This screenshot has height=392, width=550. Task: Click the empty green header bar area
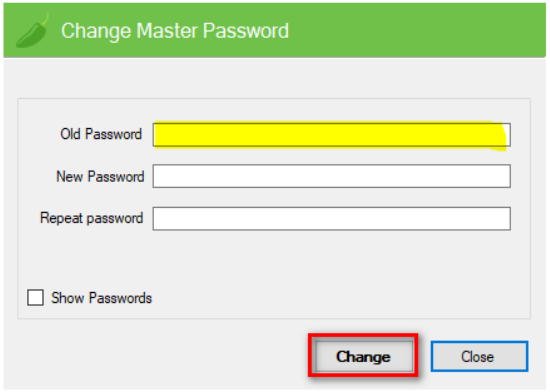[417, 31]
